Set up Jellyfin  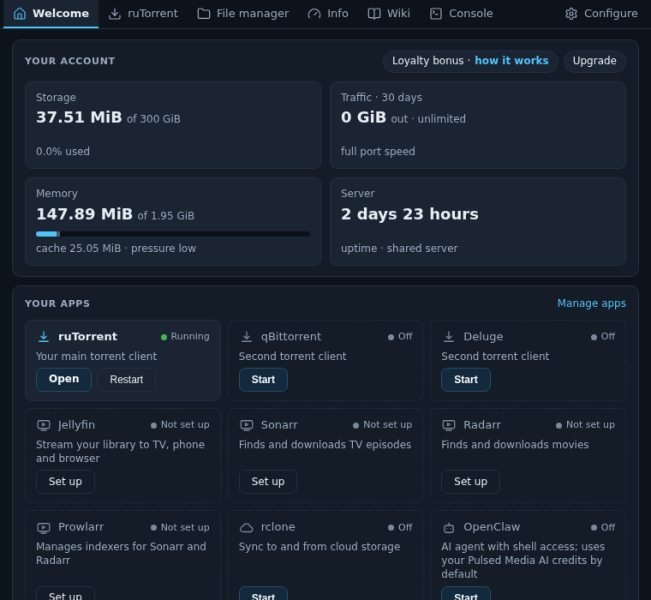click(x=65, y=482)
